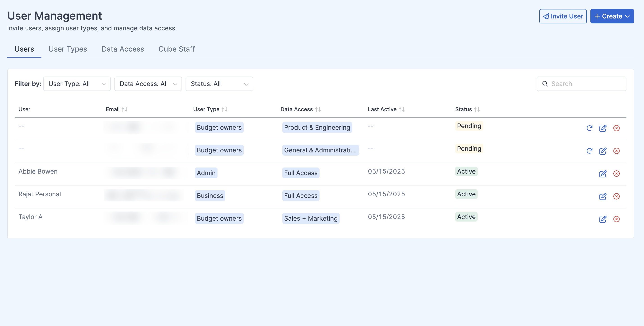Screen dimensions: 644x326
Task: Switch to the User Types tab
Action: 68,49
